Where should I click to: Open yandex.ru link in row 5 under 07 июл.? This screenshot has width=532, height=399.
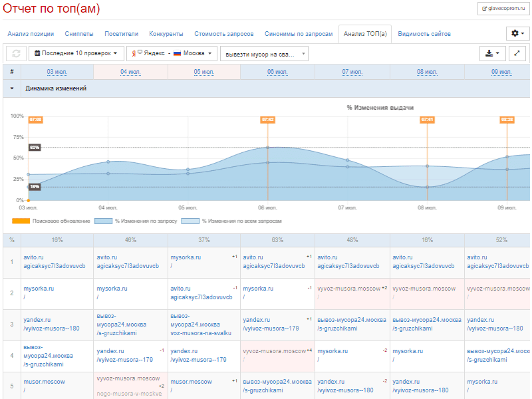click(x=331, y=382)
